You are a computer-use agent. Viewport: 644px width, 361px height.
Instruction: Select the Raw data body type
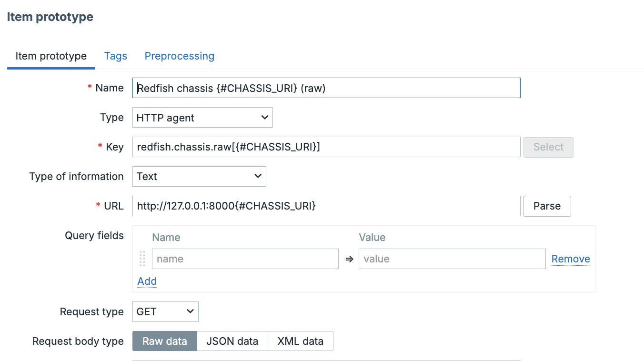164,341
